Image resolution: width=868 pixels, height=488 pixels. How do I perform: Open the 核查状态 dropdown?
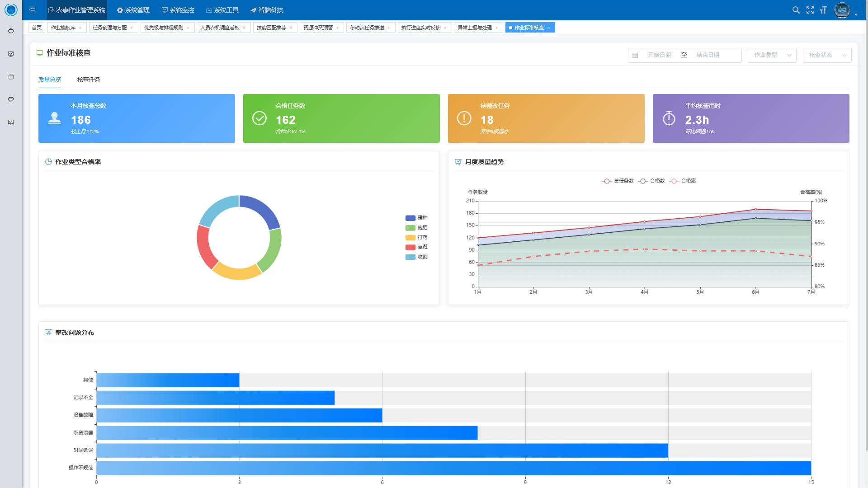pyautogui.click(x=827, y=55)
